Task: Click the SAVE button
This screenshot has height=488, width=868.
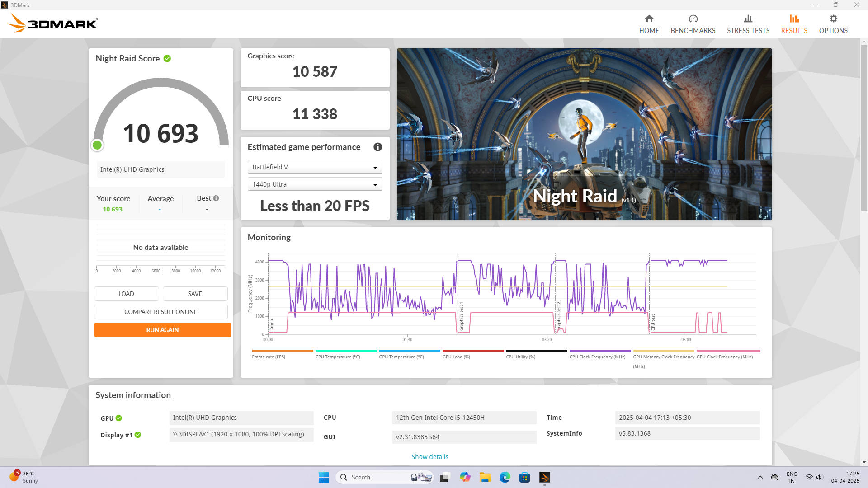Action: pyautogui.click(x=195, y=294)
